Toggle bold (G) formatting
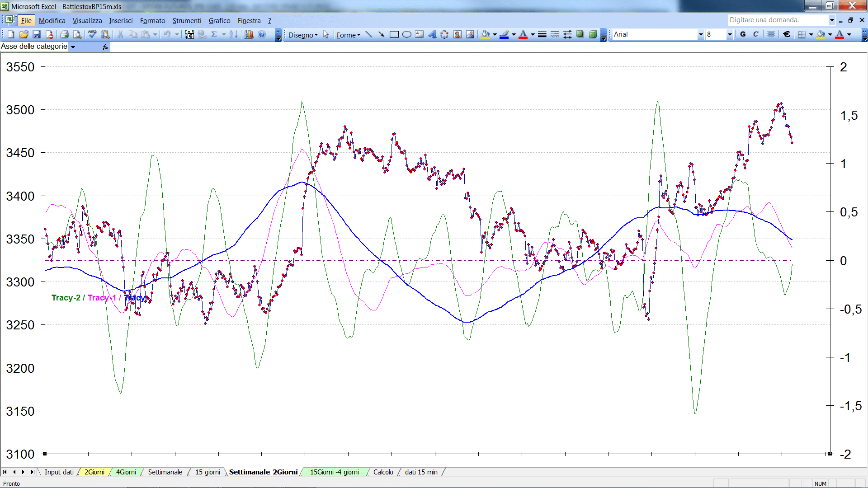868x488 pixels. [x=743, y=34]
